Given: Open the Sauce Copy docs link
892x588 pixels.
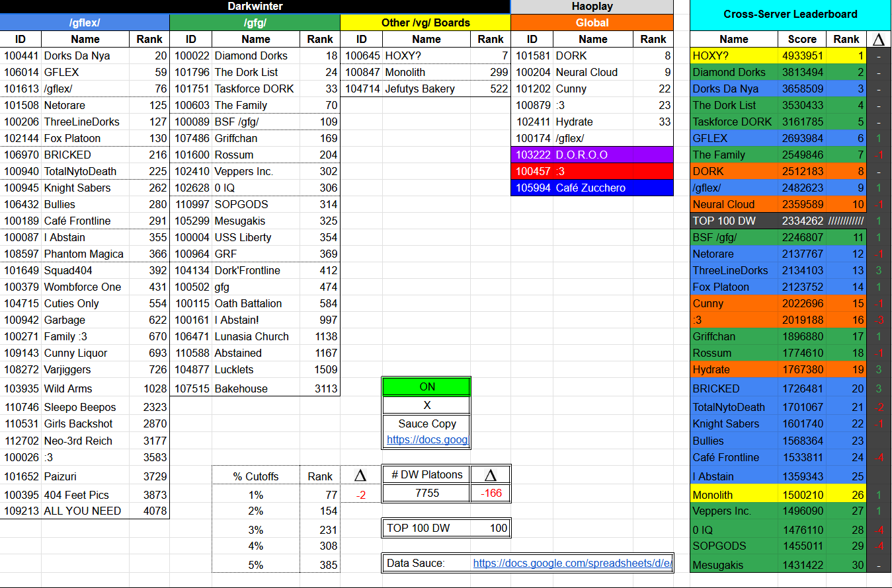Looking at the screenshot, I should tap(427, 439).
